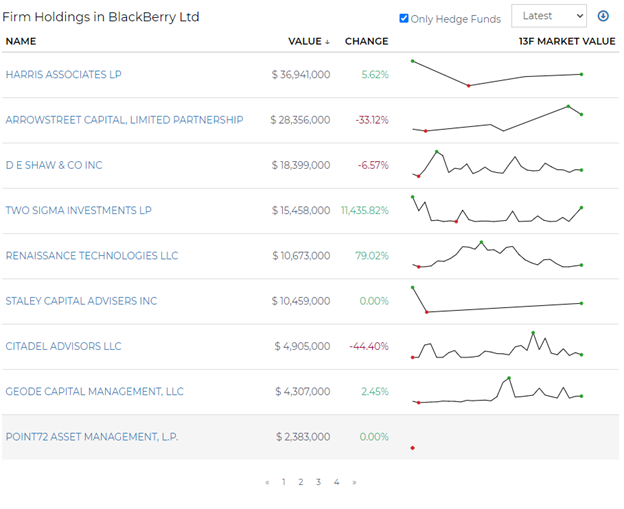Click the Firm Holdings in BlackBerry Ltd heading
The width and height of the screenshot is (624, 509).
pos(101,17)
